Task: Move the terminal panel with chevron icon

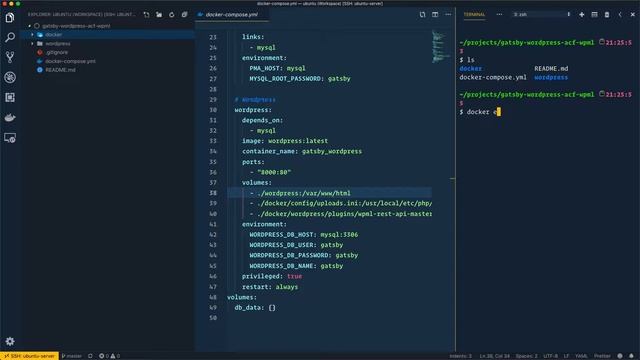Action: (x=620, y=15)
